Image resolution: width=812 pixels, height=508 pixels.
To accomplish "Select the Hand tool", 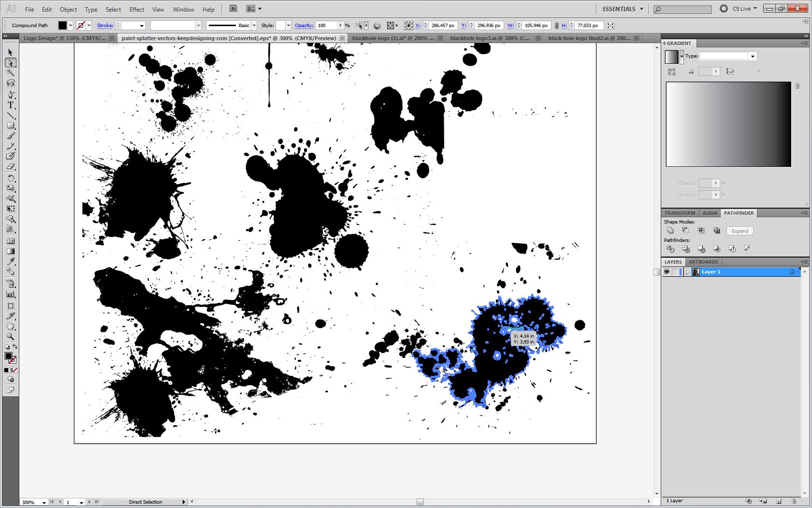I will [x=11, y=326].
